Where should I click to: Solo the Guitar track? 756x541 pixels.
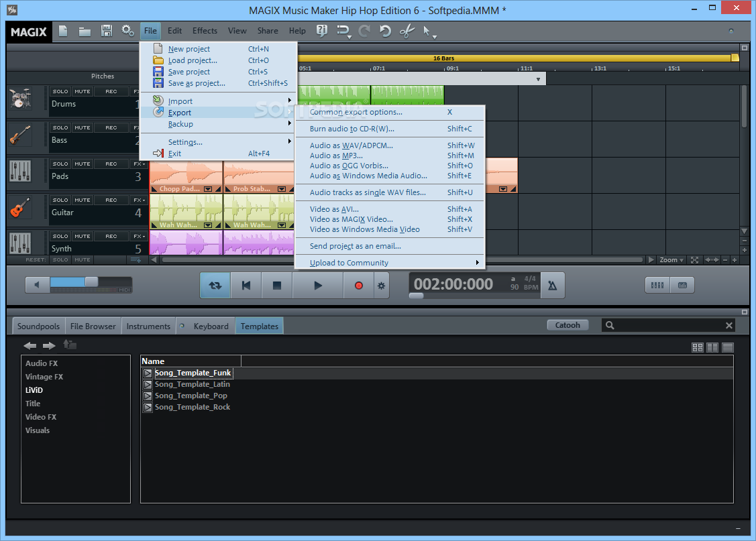click(60, 200)
